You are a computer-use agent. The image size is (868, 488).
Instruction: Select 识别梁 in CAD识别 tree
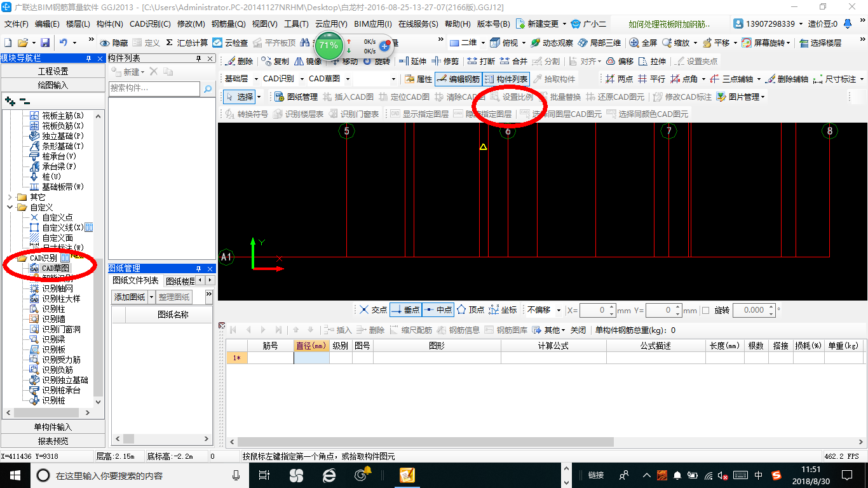tap(53, 339)
